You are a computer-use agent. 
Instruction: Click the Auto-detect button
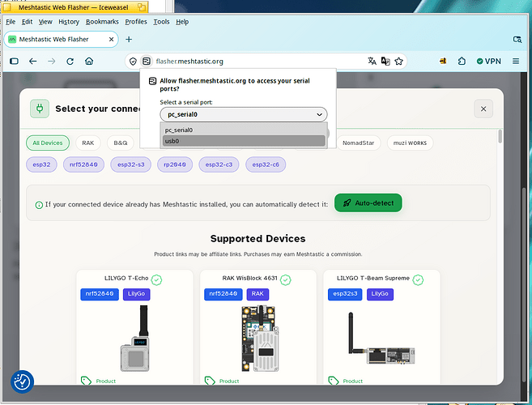[x=368, y=203]
